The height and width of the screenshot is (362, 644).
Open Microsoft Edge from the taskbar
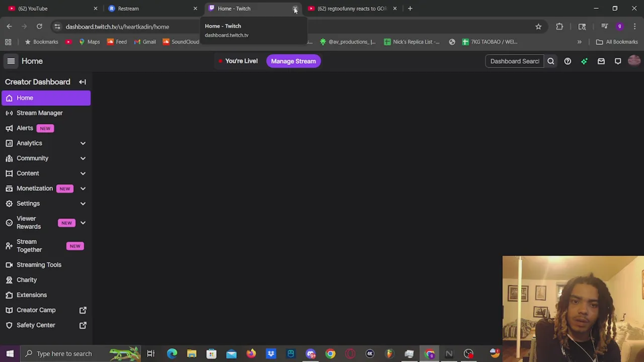[172, 353]
